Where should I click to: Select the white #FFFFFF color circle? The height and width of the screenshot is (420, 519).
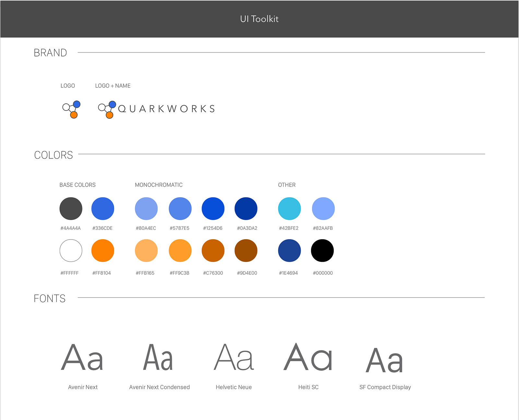tap(71, 251)
